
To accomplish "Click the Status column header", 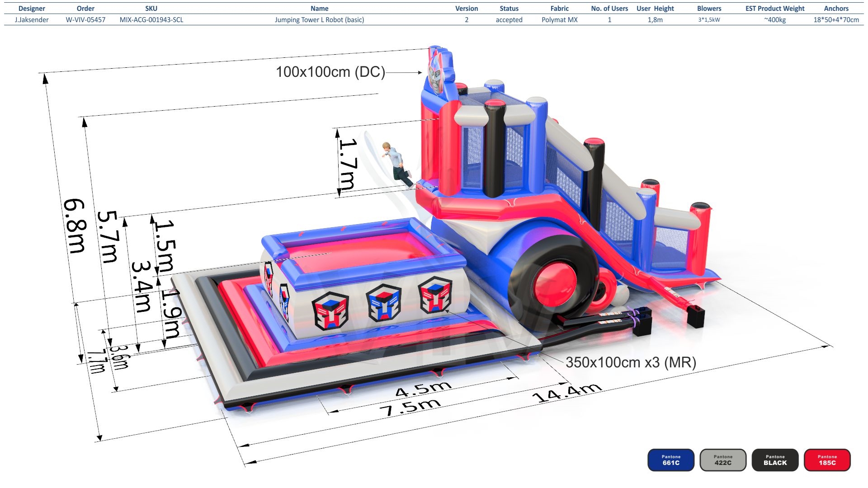I will 509,9.
